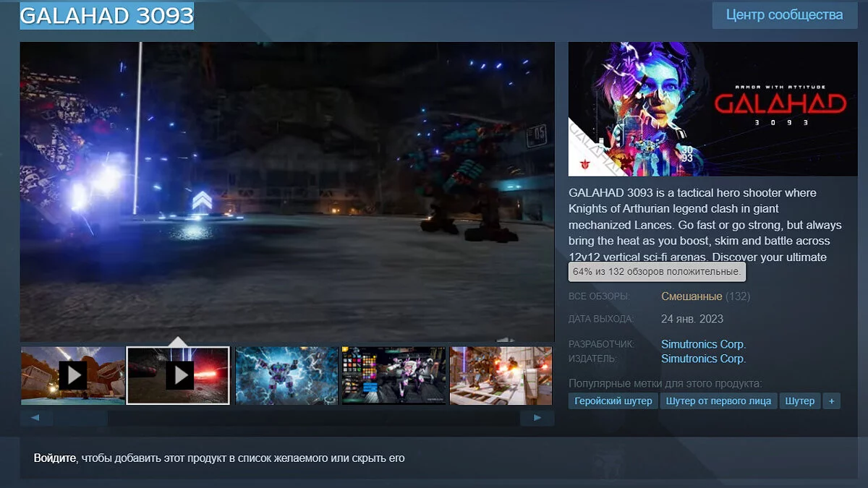Image resolution: width=868 pixels, height=488 pixels.
Task: Open developer Simutronics Corp. link
Action: pos(703,344)
